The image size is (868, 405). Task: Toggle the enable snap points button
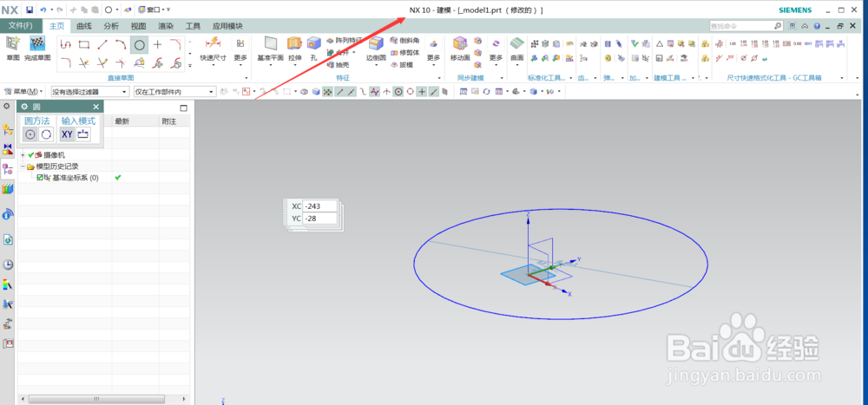coord(328,92)
